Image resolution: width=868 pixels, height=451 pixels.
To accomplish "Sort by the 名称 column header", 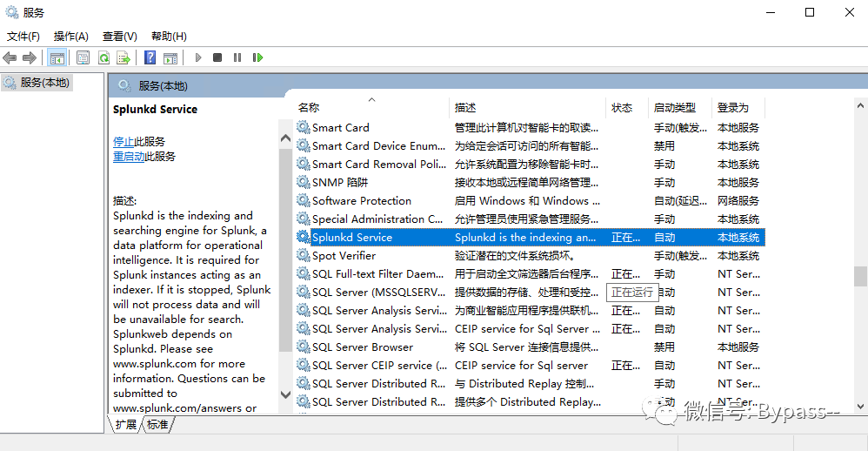I will click(x=371, y=107).
